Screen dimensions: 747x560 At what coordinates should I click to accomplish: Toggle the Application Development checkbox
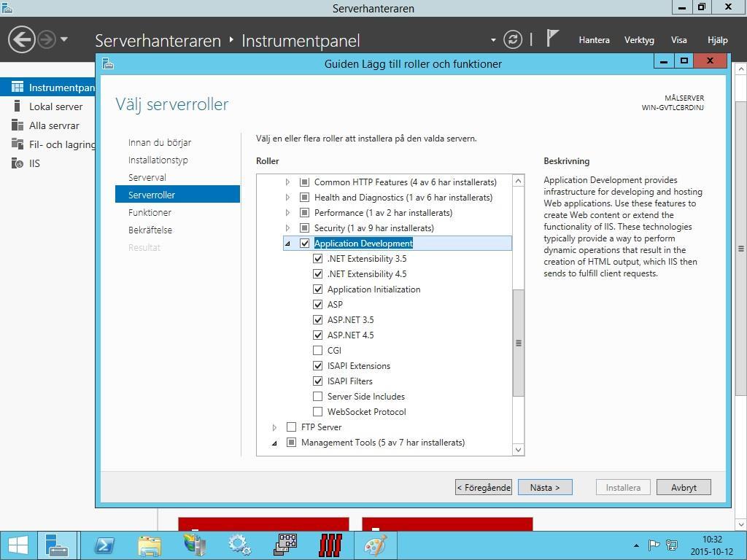click(x=304, y=244)
